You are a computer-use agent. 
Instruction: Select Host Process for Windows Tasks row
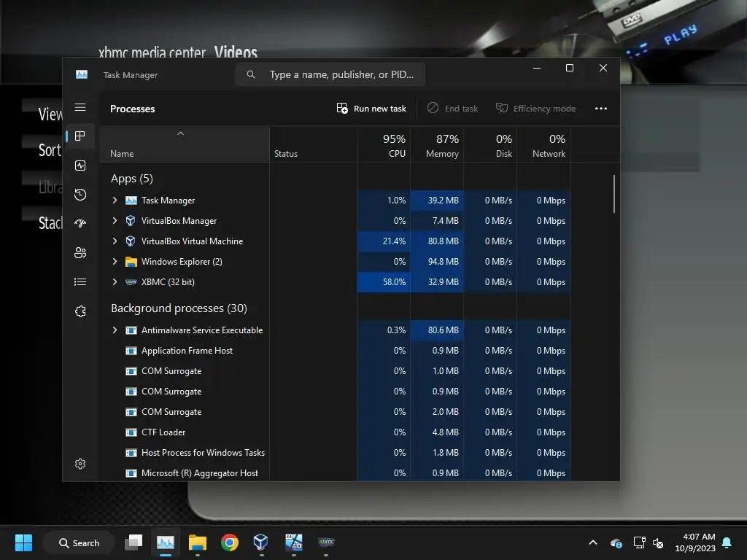coord(334,452)
